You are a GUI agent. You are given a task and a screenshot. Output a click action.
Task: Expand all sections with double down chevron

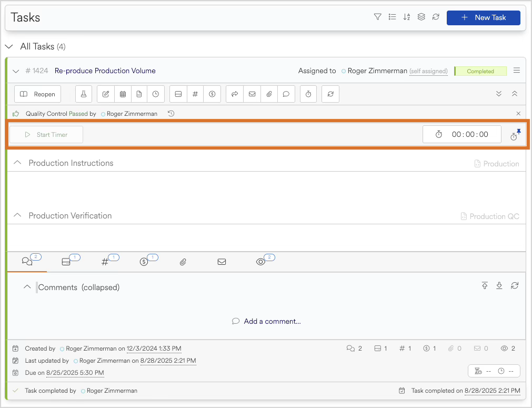point(498,94)
